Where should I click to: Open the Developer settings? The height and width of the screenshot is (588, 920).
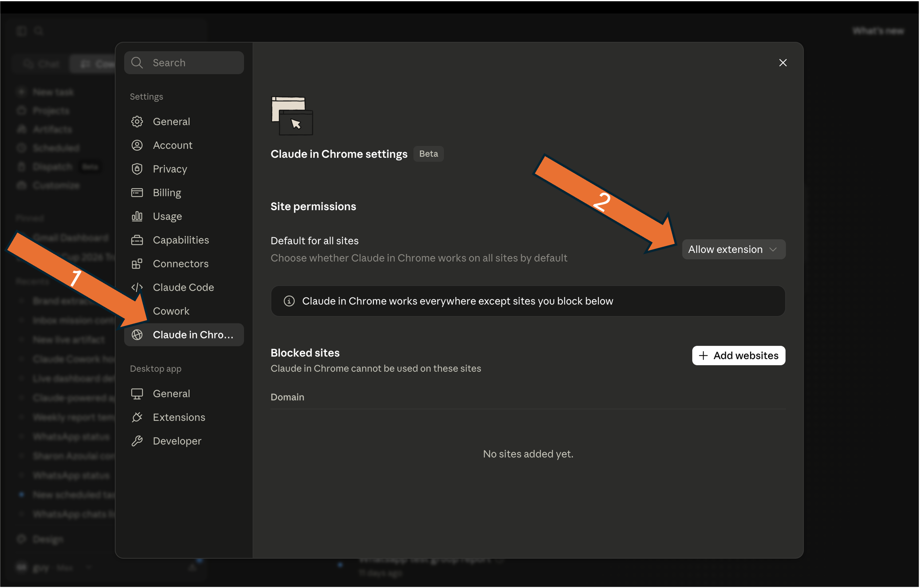[184, 441]
